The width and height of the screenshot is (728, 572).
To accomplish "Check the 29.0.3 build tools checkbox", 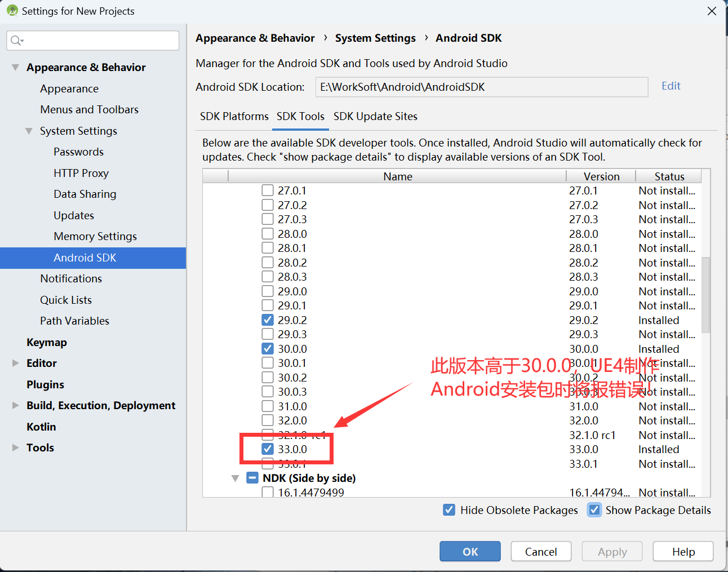I will [x=268, y=335].
